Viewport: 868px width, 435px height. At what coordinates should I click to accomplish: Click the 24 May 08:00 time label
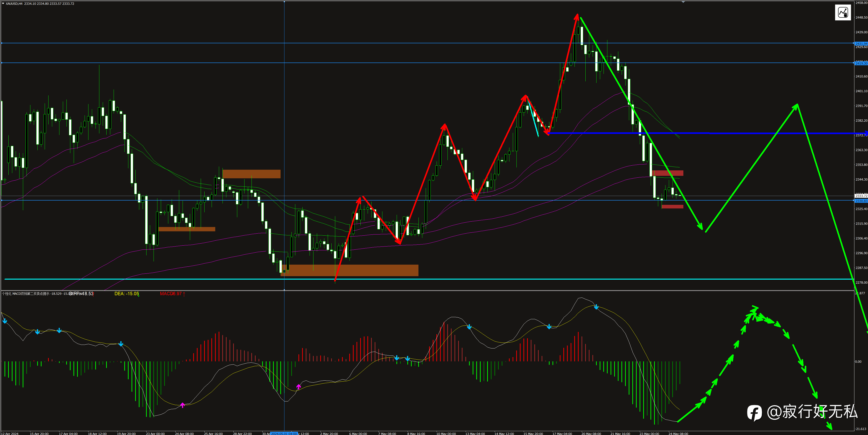pyautogui.click(x=678, y=433)
